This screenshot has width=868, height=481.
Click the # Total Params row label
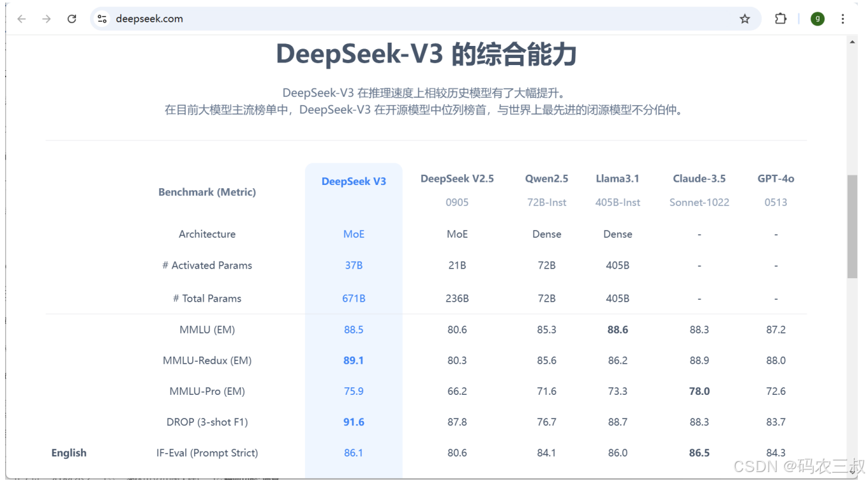tap(207, 299)
